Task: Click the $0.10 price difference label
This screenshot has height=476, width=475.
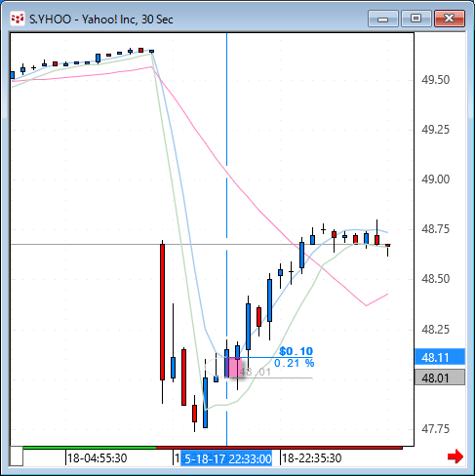Action: coord(296,351)
